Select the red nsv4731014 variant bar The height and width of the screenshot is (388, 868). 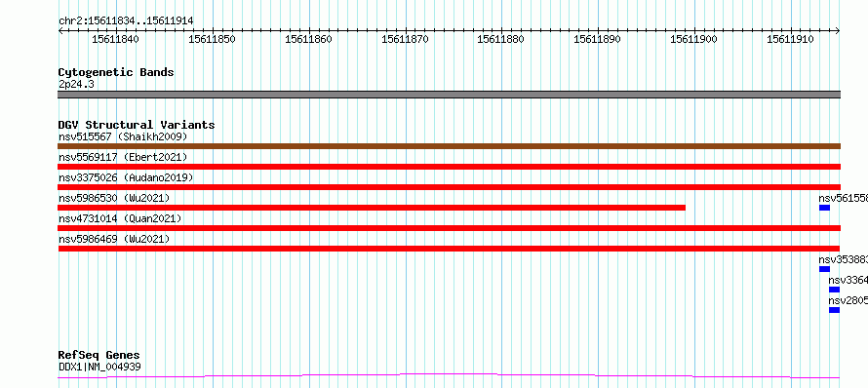449,228
